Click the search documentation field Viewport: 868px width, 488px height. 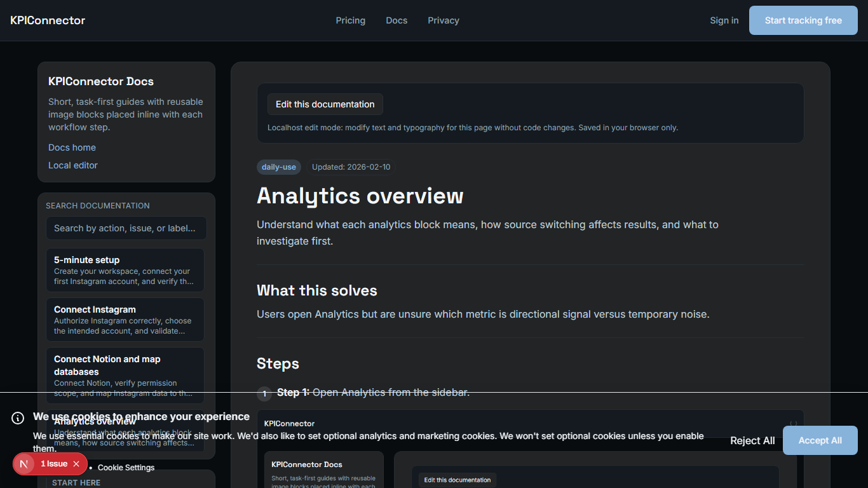click(126, 227)
